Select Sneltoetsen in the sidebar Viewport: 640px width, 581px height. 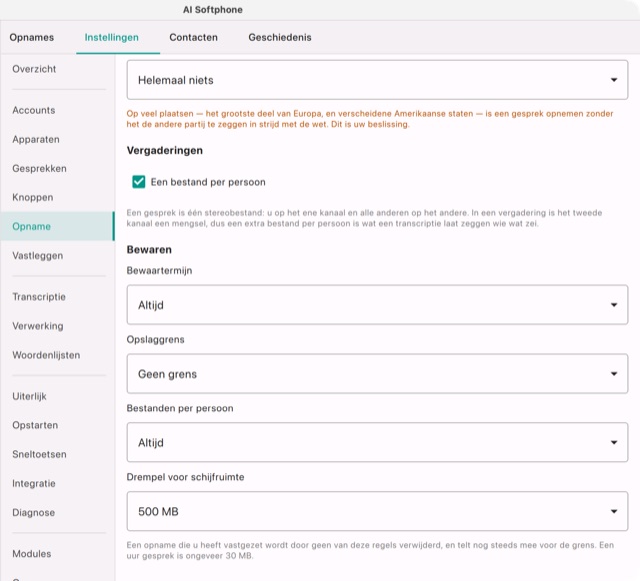[39, 454]
